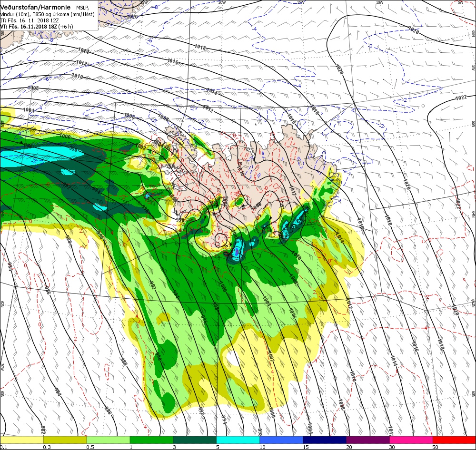The width and height of the screenshot is (476, 450).
Task: Click the yellow 0.1–0.3 mm legend swatch
Action: (21, 440)
